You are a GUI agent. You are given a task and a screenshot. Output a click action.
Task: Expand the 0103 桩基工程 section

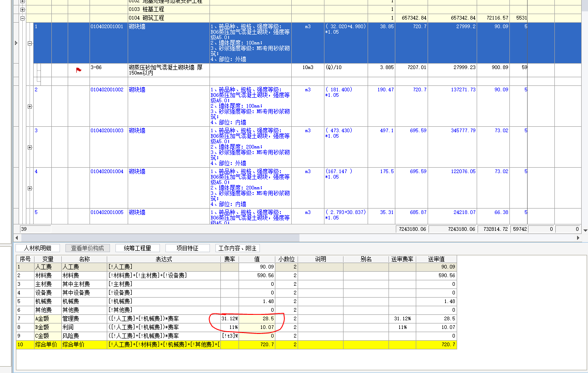23,10
